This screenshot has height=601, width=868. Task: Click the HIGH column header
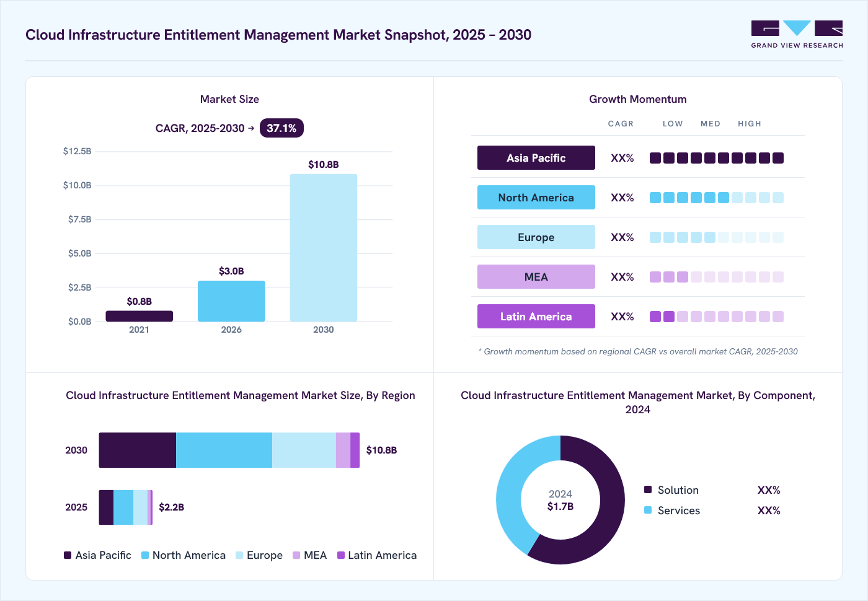point(750,124)
